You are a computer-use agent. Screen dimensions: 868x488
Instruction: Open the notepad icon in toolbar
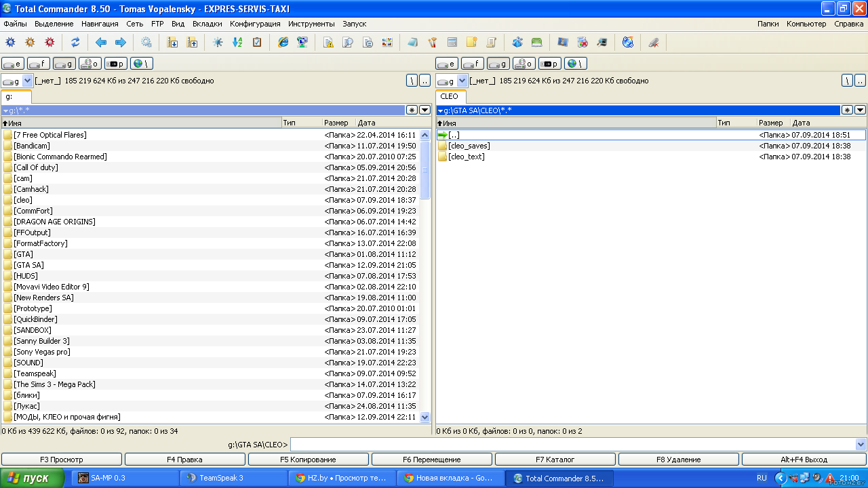coord(413,42)
